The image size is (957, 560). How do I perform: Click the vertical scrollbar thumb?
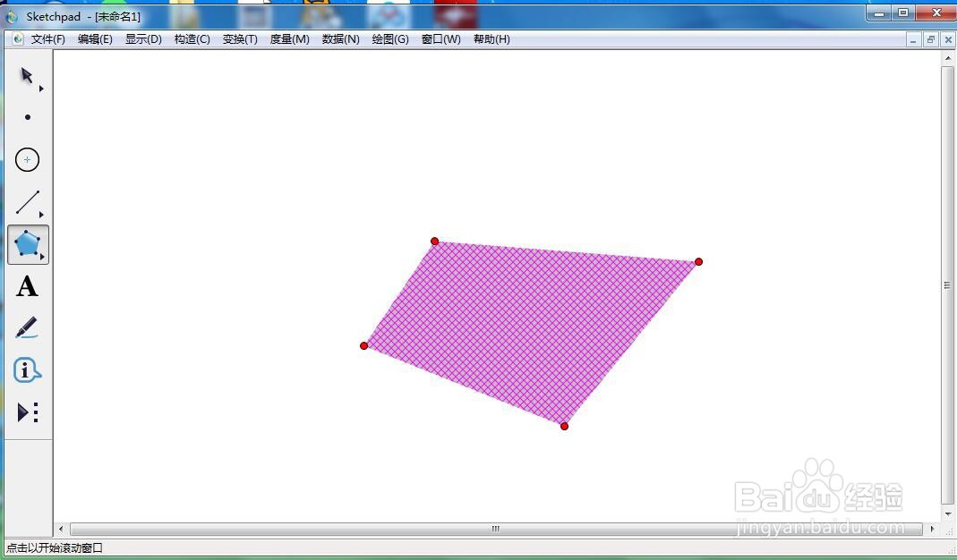coord(948,284)
